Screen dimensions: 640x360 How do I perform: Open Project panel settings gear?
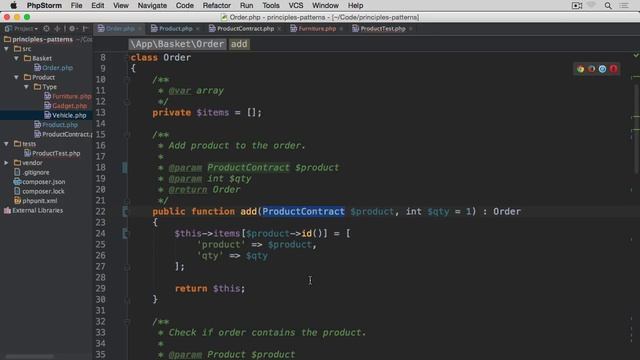pos(72,29)
